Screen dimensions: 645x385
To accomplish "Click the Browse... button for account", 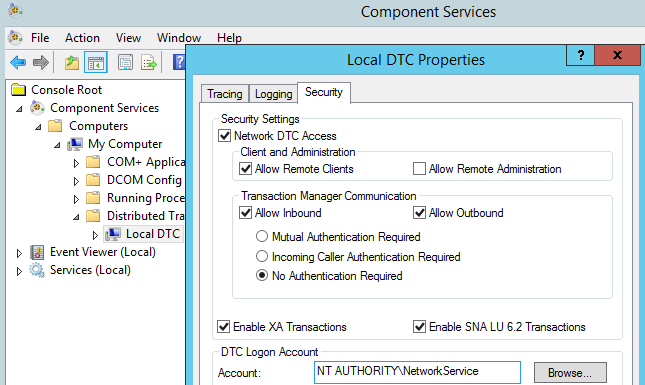I will pyautogui.click(x=570, y=373).
